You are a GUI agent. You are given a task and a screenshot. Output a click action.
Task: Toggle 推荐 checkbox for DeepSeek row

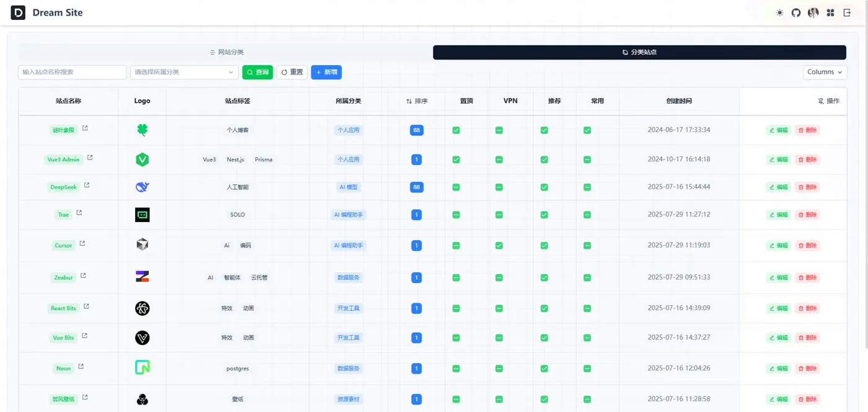[544, 187]
